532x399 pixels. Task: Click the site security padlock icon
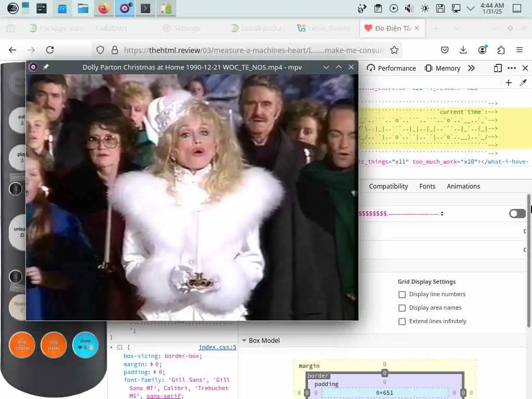[115, 50]
